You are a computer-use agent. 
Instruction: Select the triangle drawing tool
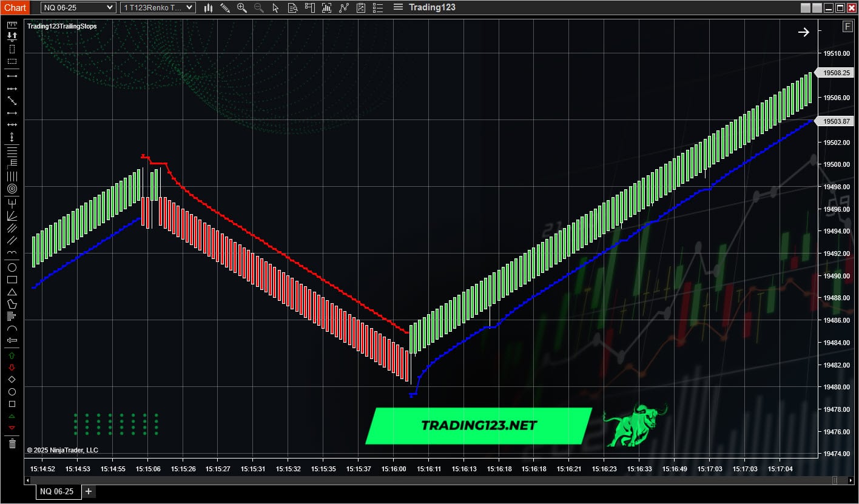point(12,292)
